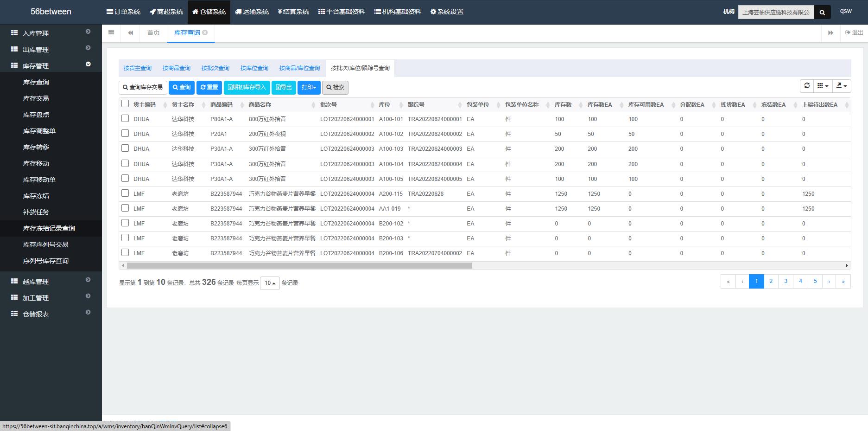Collapse the 库存管理 sidebar chevron
This screenshot has width=868, height=431.
[88, 64]
